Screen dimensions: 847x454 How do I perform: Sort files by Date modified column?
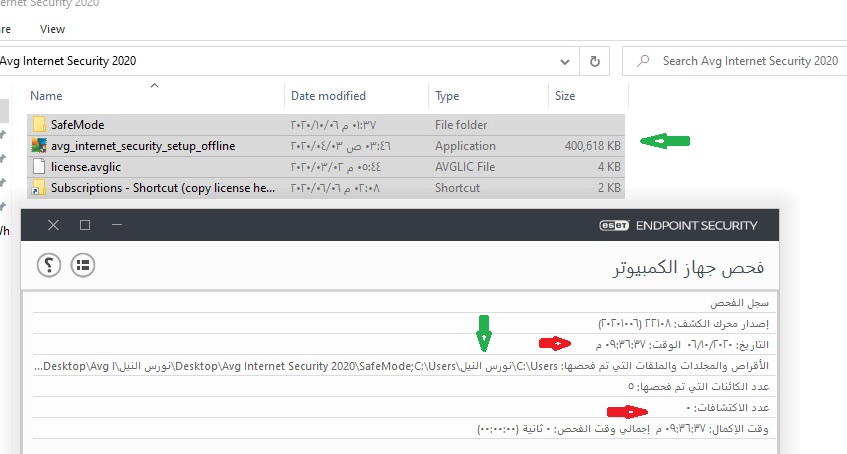click(328, 96)
